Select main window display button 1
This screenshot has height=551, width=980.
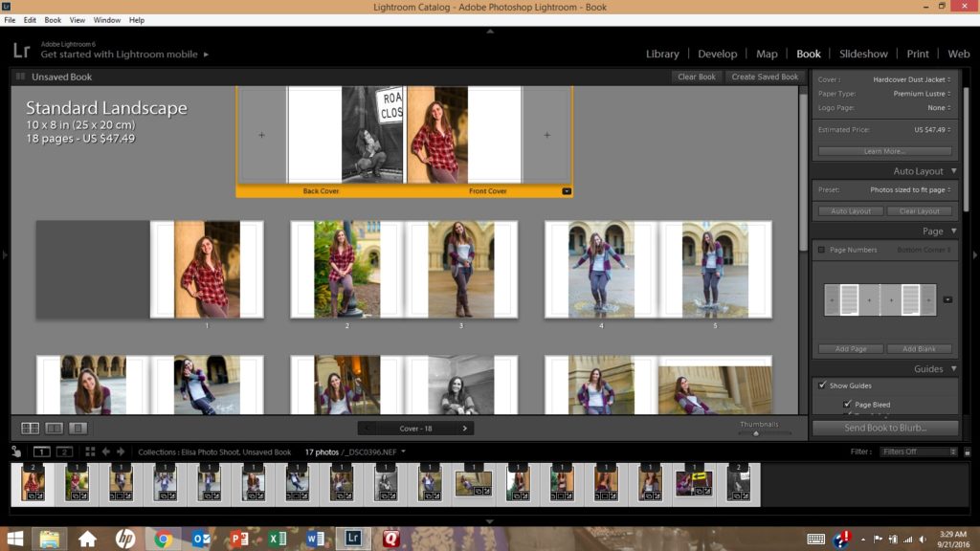[42, 452]
